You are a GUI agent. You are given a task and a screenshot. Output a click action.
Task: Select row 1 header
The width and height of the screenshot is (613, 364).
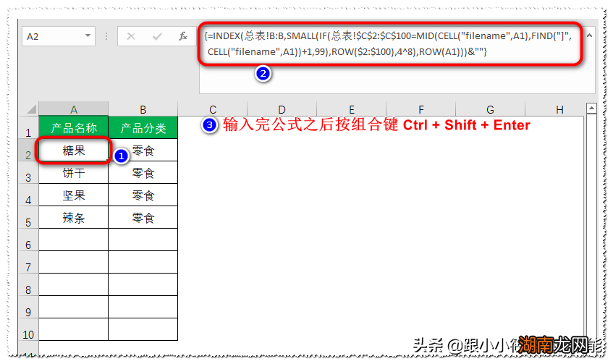click(x=28, y=127)
